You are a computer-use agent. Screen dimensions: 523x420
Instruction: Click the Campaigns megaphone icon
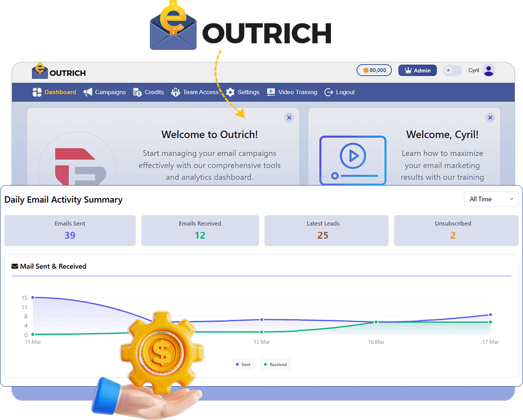pyautogui.click(x=88, y=92)
